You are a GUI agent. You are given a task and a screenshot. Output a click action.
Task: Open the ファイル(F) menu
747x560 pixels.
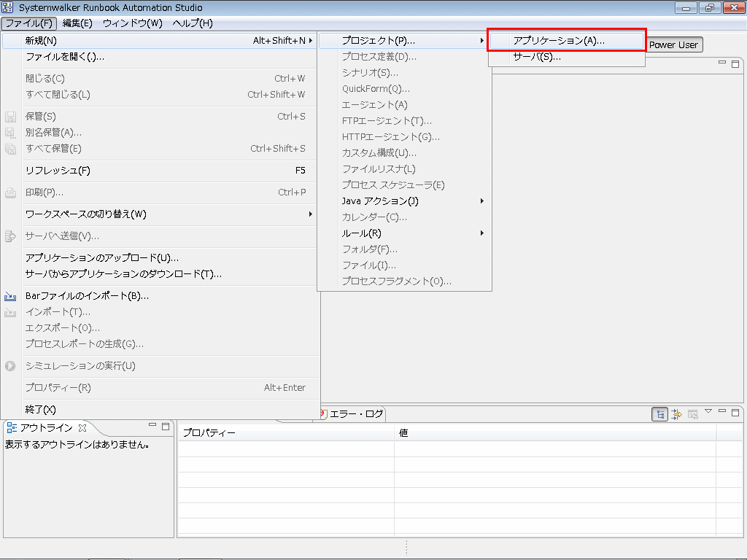coord(29,23)
